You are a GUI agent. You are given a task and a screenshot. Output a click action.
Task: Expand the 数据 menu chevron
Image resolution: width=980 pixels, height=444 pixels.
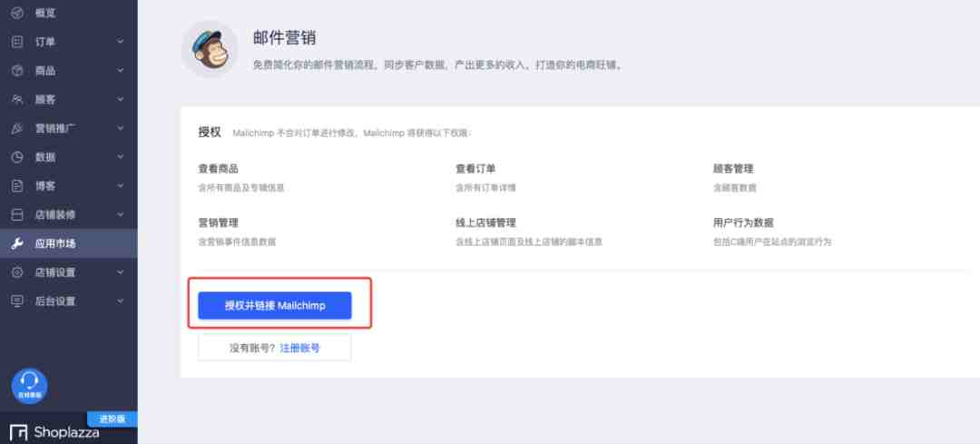[120, 157]
